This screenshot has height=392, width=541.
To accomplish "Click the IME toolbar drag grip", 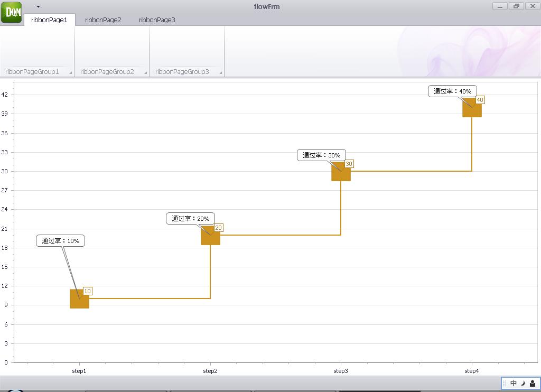I will pos(505,383).
